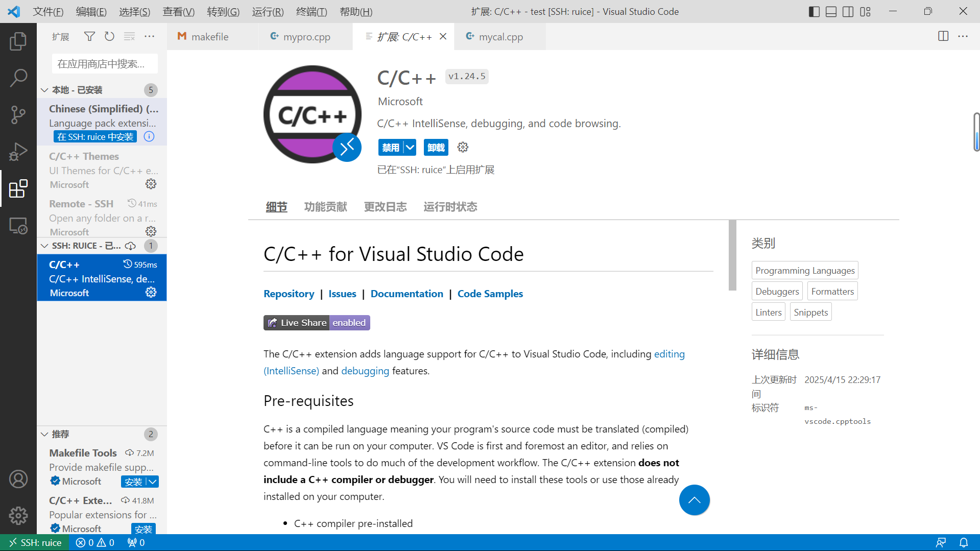Install the C/C++ Extension Pack
980x551 pixels.
(144, 529)
